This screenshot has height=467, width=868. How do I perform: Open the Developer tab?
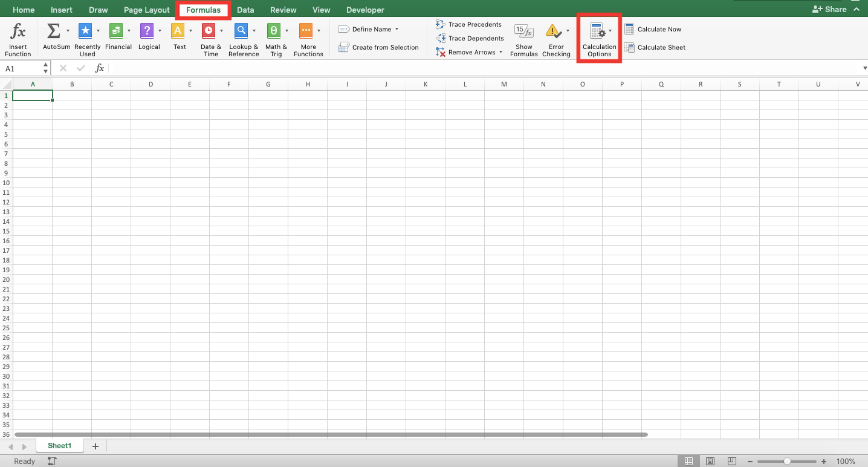tap(365, 10)
